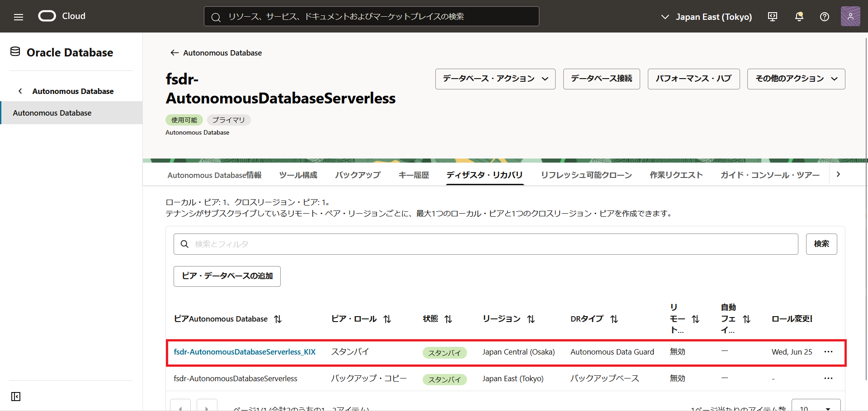
Task: Open actions menu for the KIX standby row
Action: pyautogui.click(x=828, y=352)
